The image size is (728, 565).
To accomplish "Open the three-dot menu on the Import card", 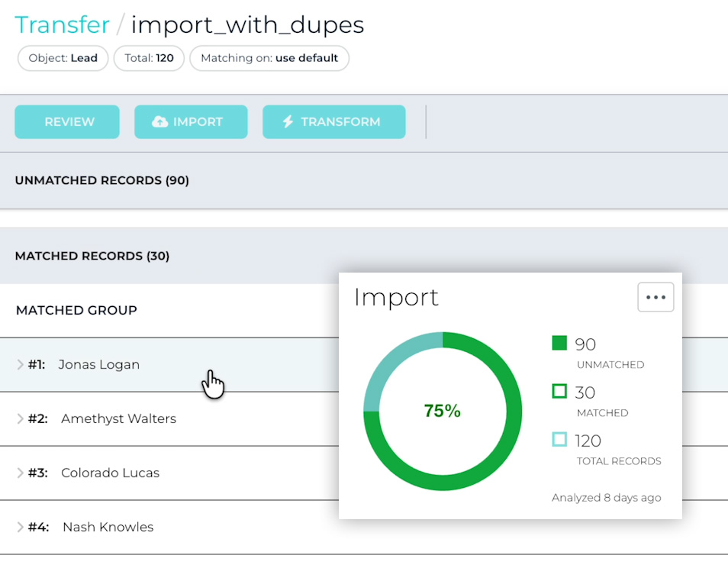I will click(655, 297).
